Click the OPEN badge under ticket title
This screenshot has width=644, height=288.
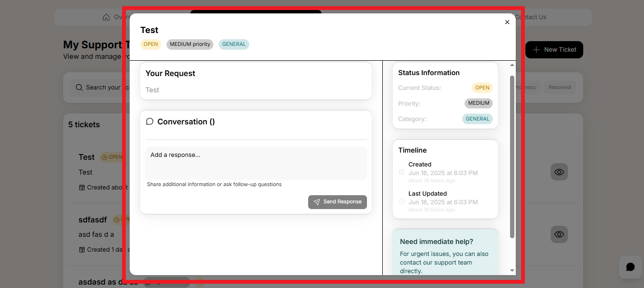click(x=151, y=44)
